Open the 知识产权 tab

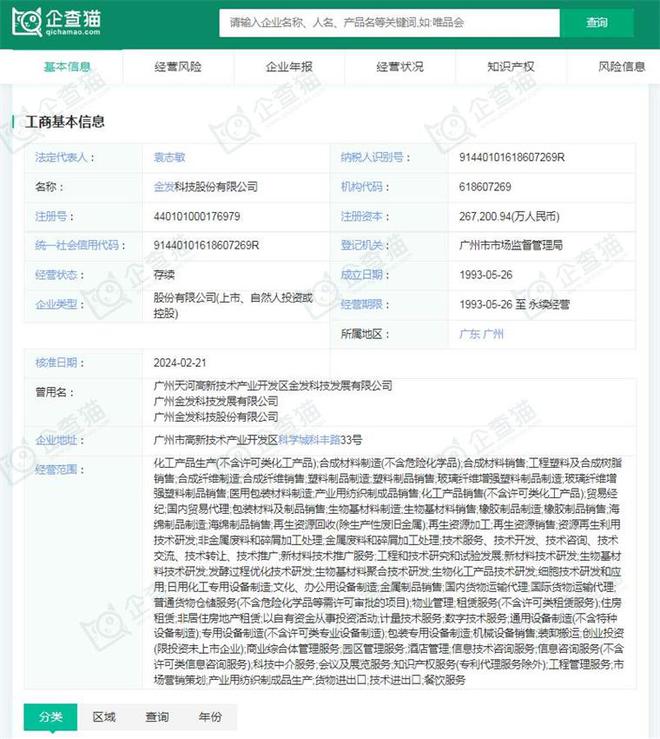tap(511, 66)
